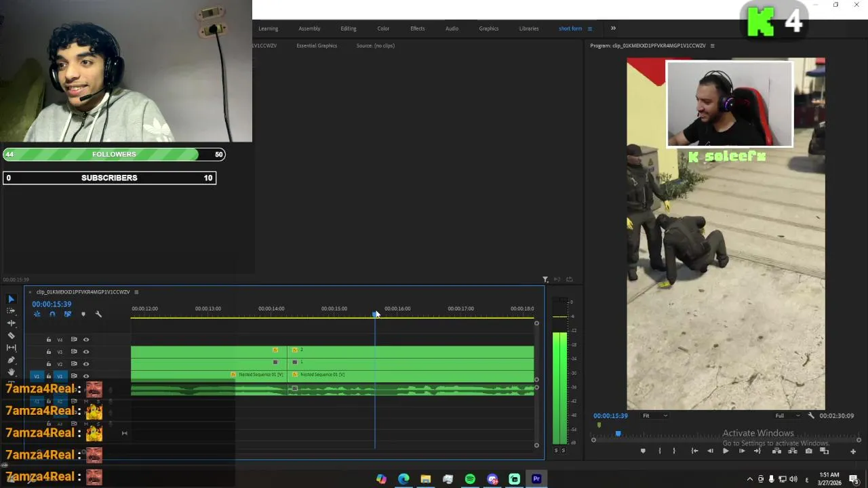The width and height of the screenshot is (868, 488).
Task: Click the Program monitor playhead marker
Action: pos(618,434)
